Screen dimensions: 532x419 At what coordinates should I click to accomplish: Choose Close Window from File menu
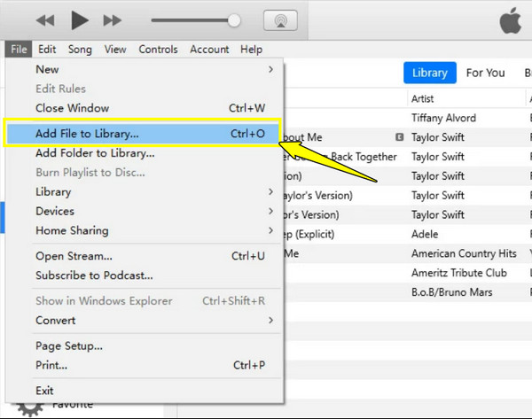point(145,108)
